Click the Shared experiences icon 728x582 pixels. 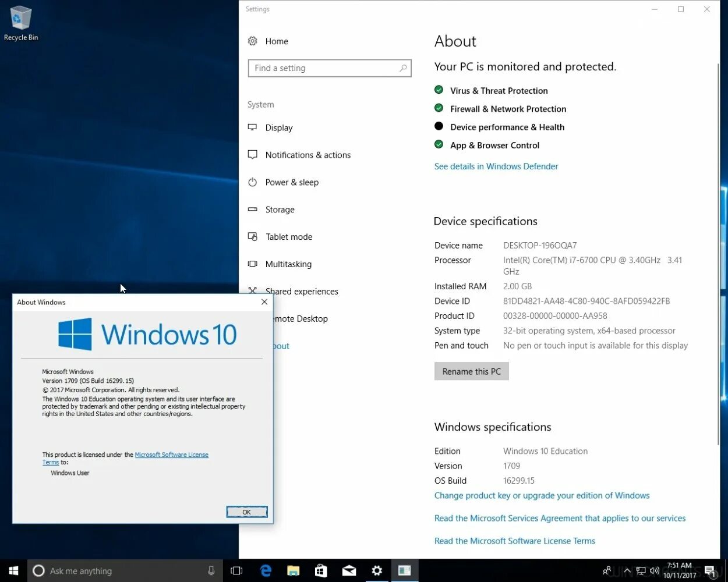pyautogui.click(x=252, y=290)
